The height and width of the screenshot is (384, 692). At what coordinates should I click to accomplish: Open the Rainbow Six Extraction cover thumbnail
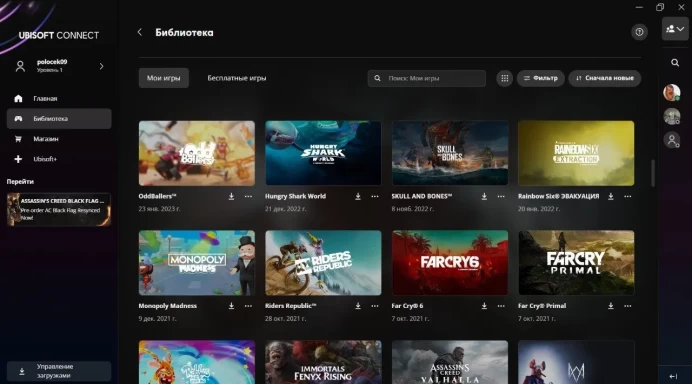click(576, 153)
